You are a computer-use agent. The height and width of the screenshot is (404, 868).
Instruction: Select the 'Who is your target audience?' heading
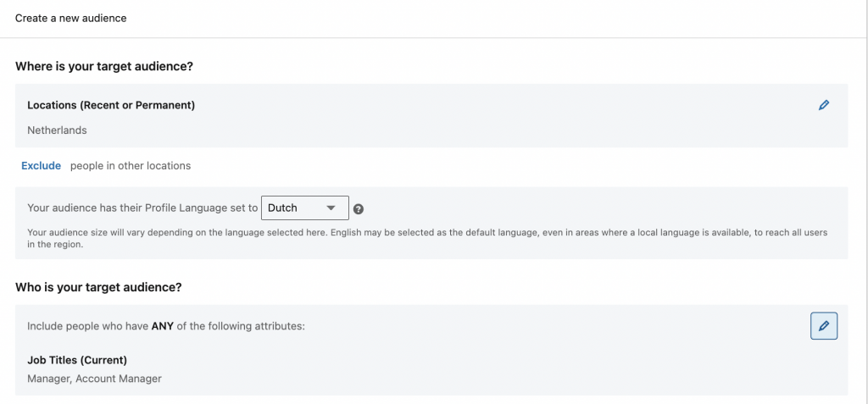pyautogui.click(x=98, y=287)
